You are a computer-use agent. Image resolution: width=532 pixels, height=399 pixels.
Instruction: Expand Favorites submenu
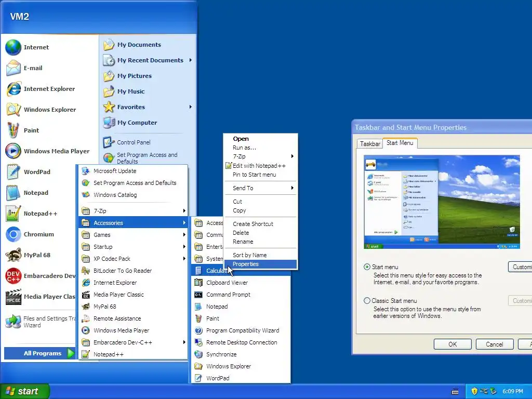point(191,107)
